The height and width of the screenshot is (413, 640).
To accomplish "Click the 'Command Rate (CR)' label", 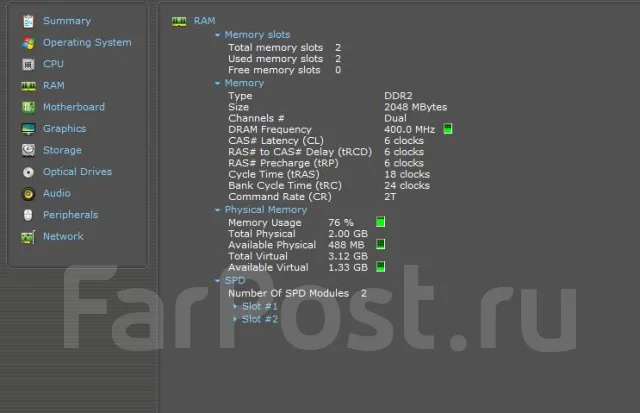I will [280, 197].
